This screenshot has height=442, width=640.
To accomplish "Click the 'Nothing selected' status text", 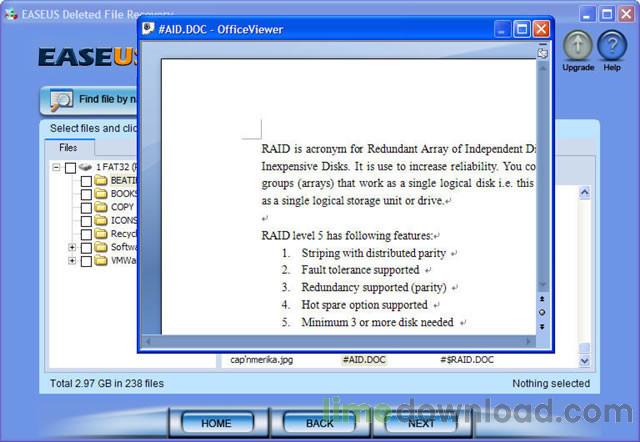I will (551, 383).
